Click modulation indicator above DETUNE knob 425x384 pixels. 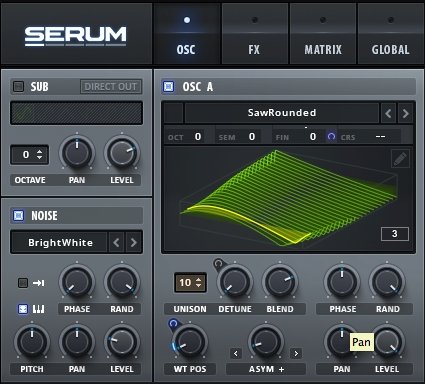tap(218, 264)
